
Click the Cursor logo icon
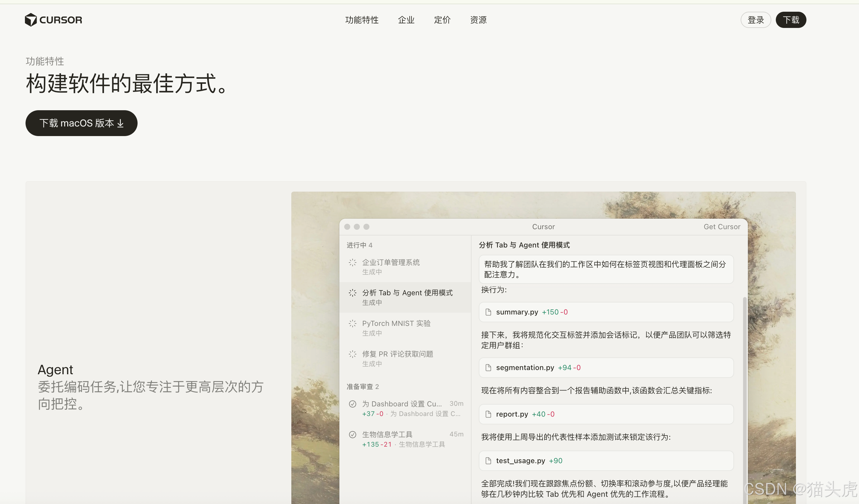pyautogui.click(x=31, y=20)
